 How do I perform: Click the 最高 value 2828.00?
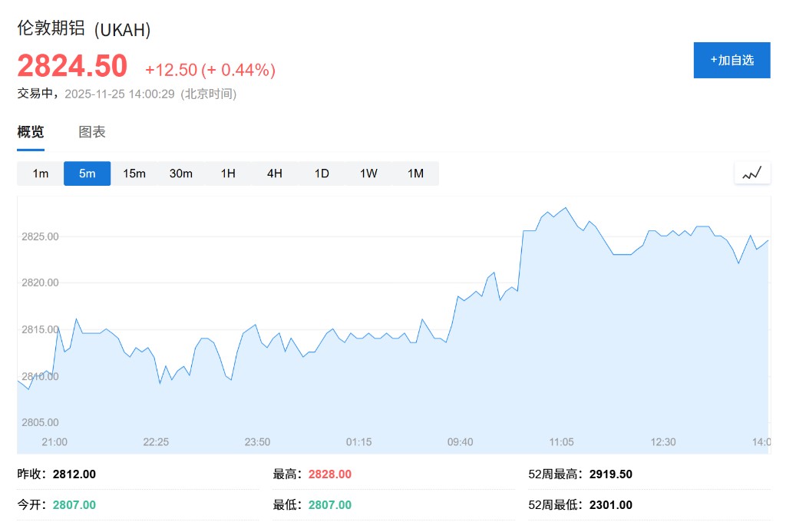pyautogui.click(x=330, y=474)
